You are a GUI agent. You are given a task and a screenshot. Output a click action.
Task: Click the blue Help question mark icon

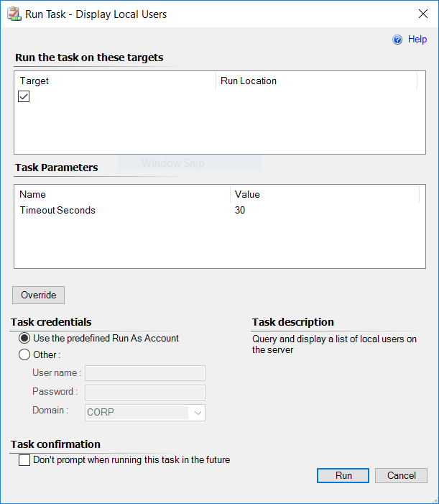point(397,40)
